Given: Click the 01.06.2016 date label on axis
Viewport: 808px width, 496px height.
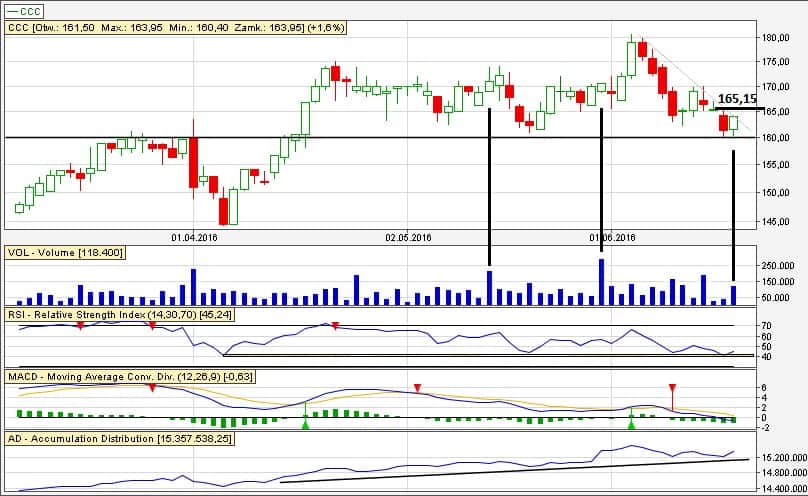Looking at the screenshot, I should coord(612,238).
